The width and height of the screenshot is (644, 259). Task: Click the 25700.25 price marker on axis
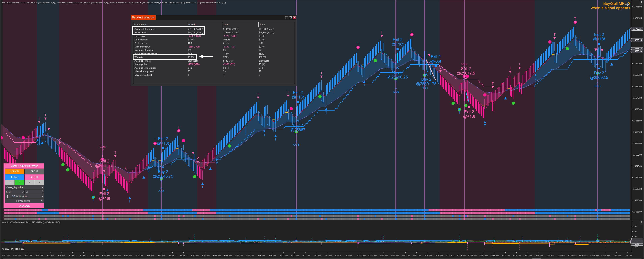tap(637, 40)
